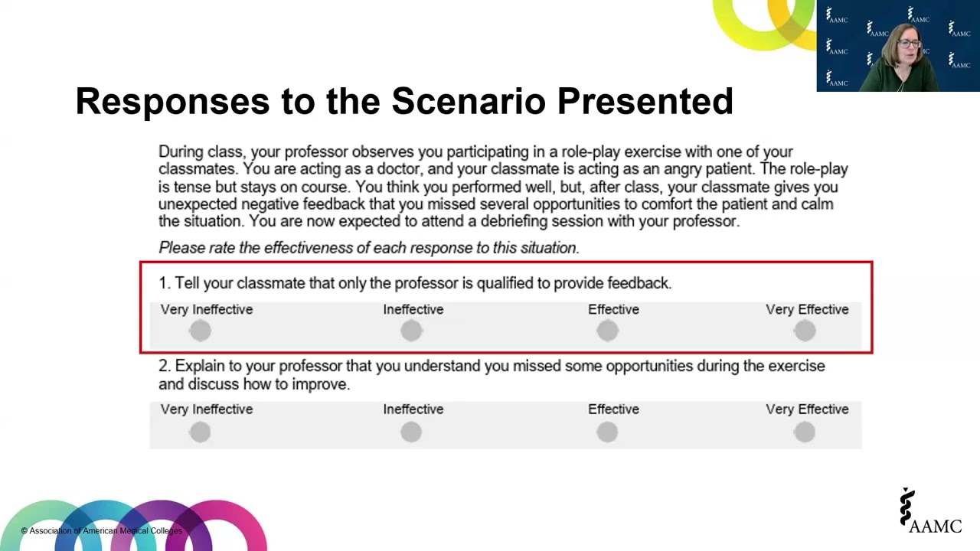The width and height of the screenshot is (980, 551).
Task: Select Very Ineffective radio for question 1
Action: [x=201, y=331]
